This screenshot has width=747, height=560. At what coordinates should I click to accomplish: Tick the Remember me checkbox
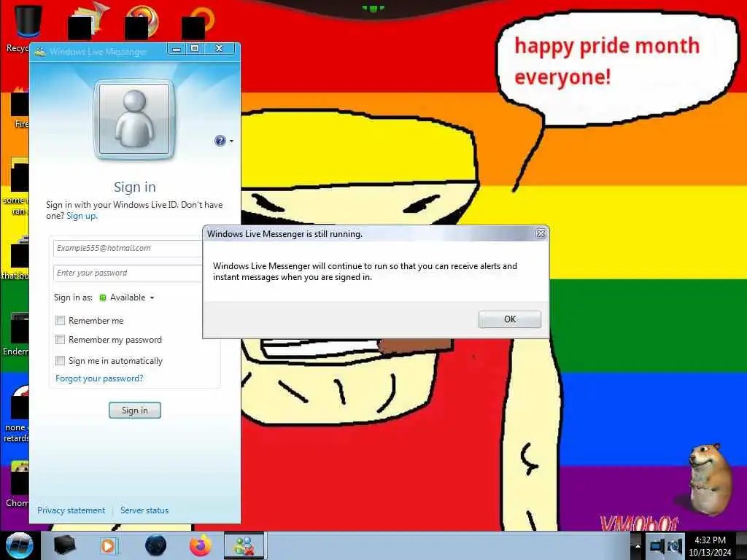pyautogui.click(x=60, y=321)
